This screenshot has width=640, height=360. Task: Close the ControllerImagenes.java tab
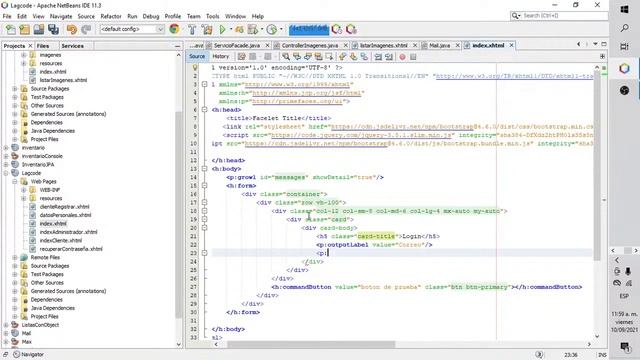click(x=346, y=45)
